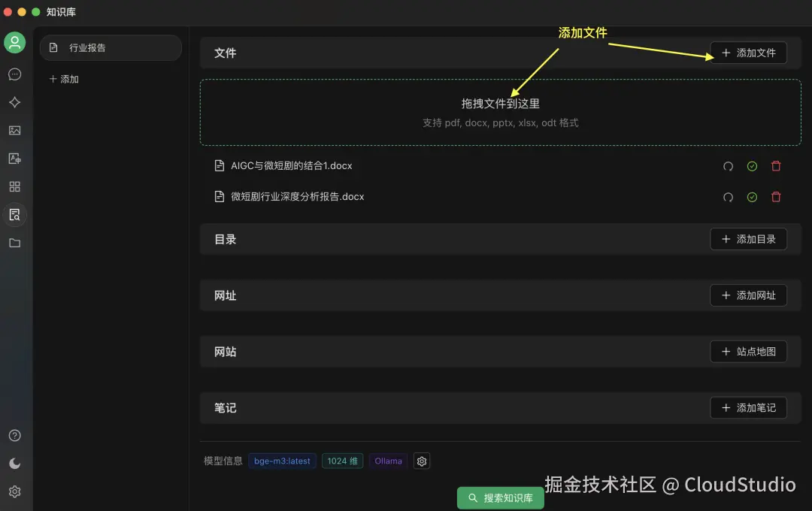Open the chat assistant icon in sidebar
The image size is (812, 511).
(15, 74)
